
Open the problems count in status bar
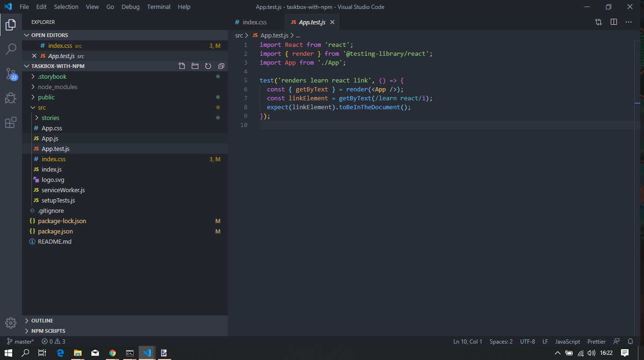pos(53,341)
